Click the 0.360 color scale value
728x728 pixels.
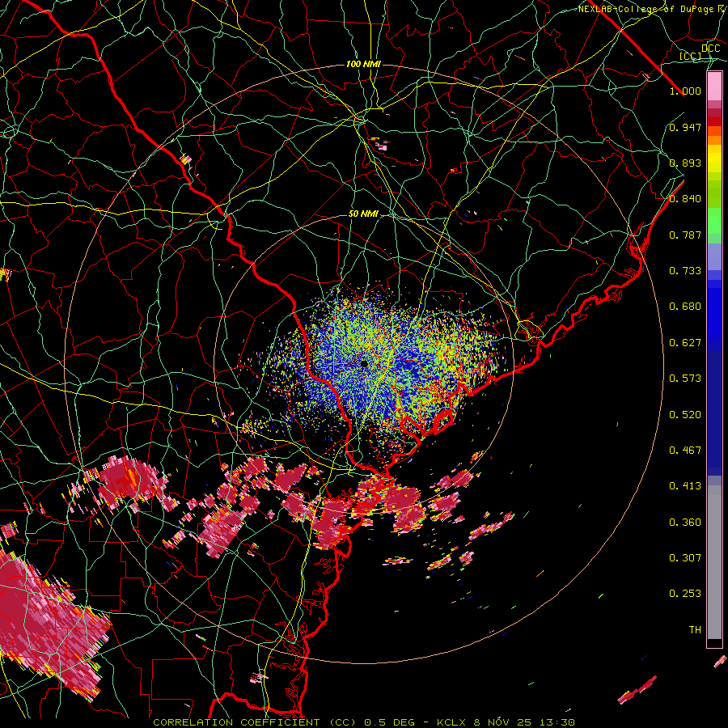tap(685, 523)
